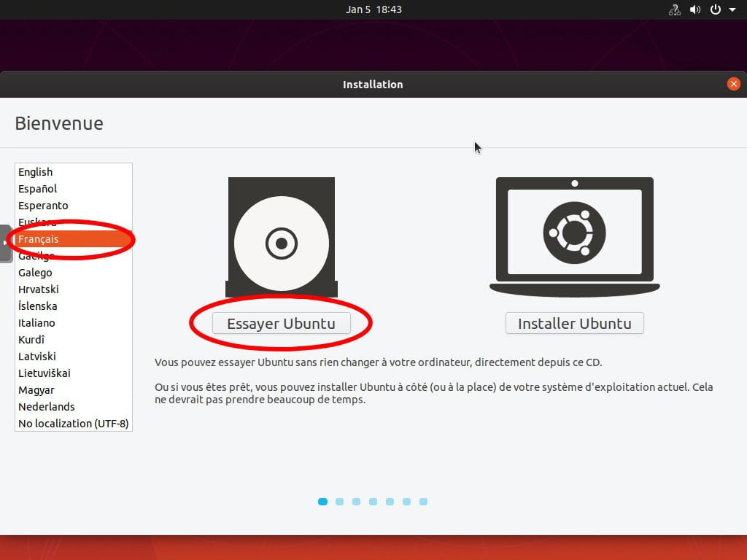
Task: Select English as the installation language
Action: [x=35, y=171]
